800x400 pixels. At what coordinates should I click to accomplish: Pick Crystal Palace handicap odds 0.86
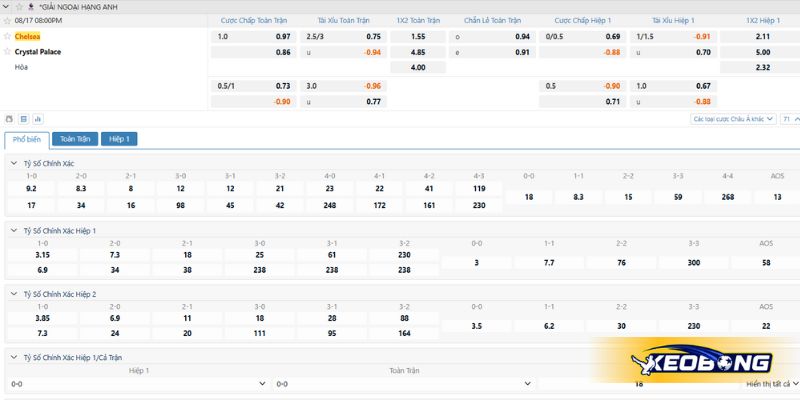pos(254,52)
